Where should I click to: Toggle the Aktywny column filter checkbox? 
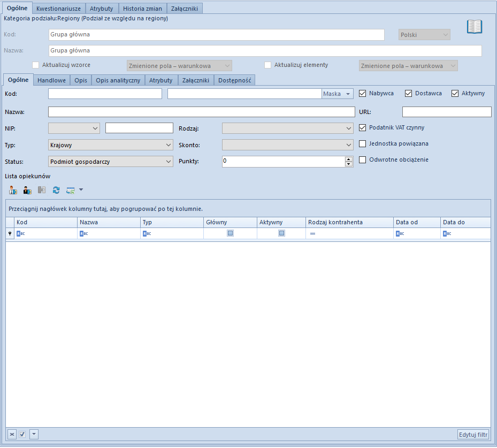pyautogui.click(x=281, y=233)
